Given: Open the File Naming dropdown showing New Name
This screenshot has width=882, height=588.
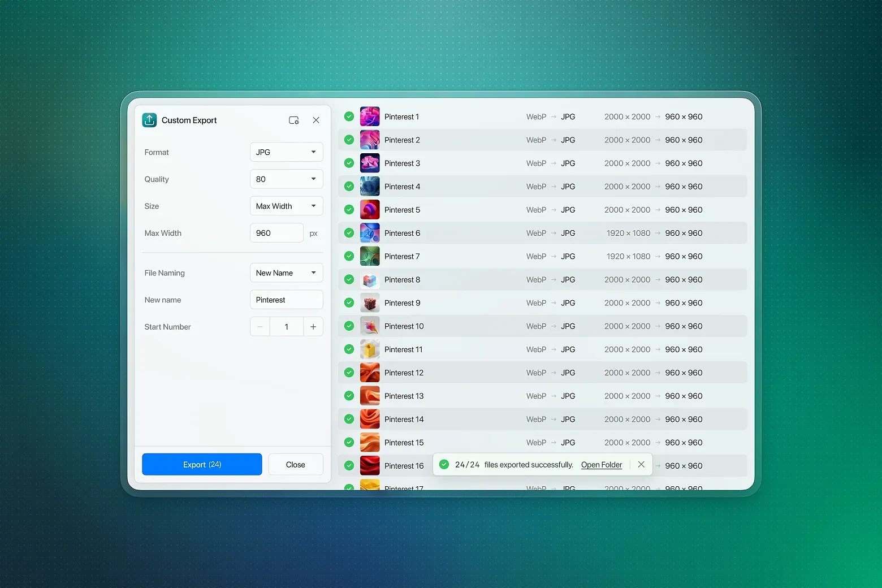Looking at the screenshot, I should click(x=286, y=273).
